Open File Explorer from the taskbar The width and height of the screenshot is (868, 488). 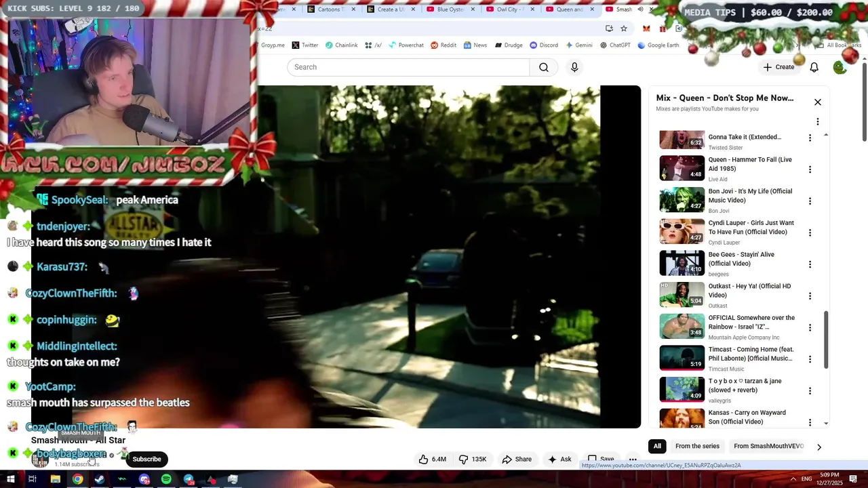(x=56, y=479)
